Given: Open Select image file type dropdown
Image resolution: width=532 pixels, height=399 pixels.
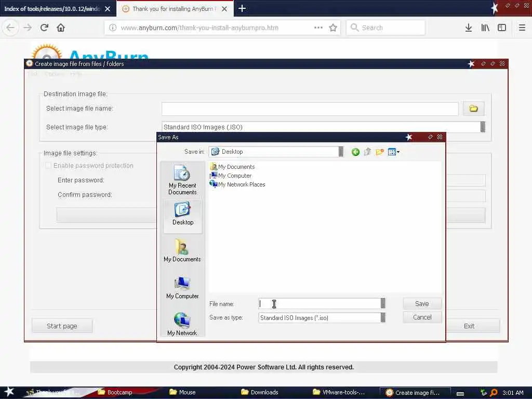Looking at the screenshot, I should tap(483, 127).
